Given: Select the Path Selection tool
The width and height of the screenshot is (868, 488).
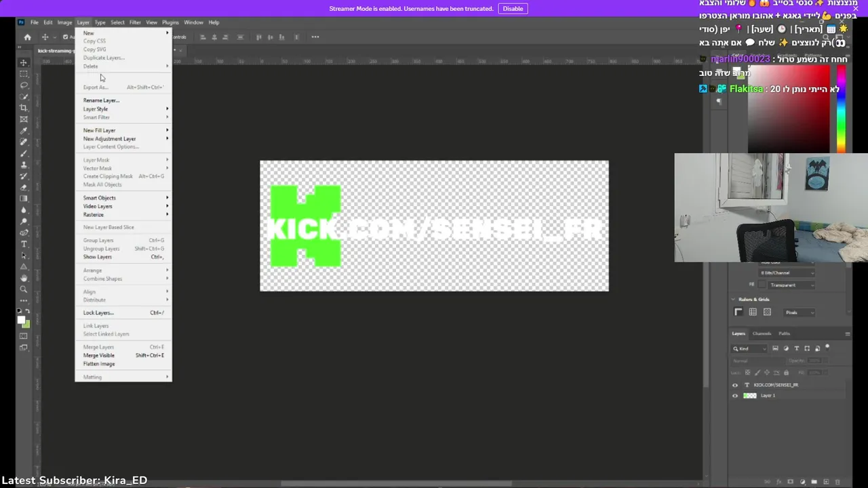Looking at the screenshot, I should (24, 256).
